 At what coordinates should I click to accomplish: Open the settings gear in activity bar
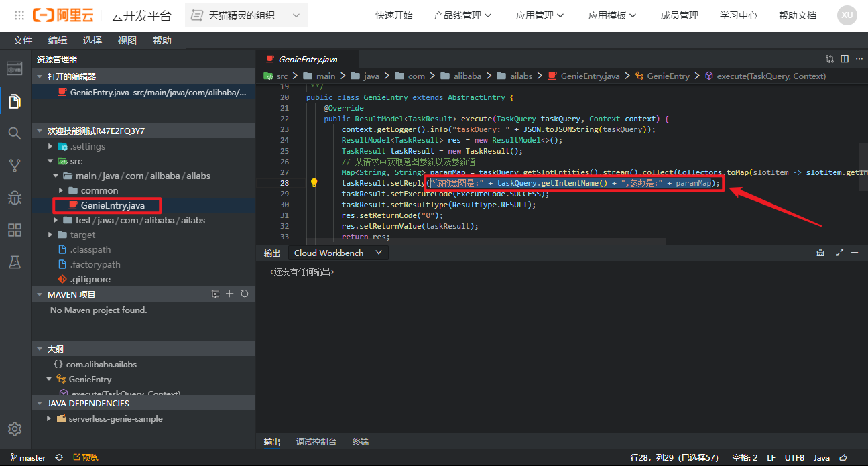(15, 429)
